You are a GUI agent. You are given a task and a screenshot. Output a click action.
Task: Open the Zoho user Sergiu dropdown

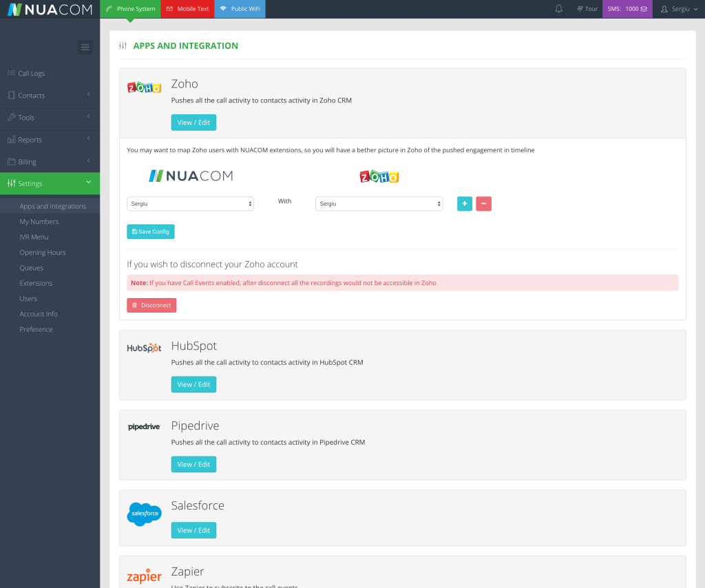(x=379, y=204)
